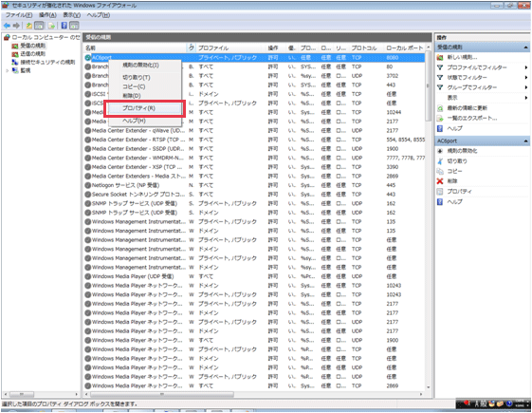The image size is (532, 413).
Task: Click the help icon under AC6port actions
Action: (440, 201)
